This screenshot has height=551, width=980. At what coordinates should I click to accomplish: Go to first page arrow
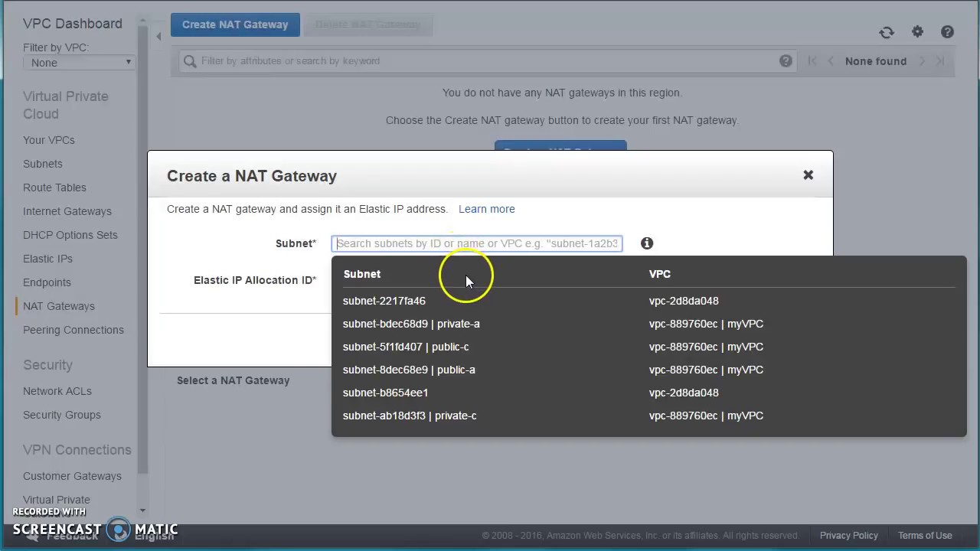pos(812,61)
